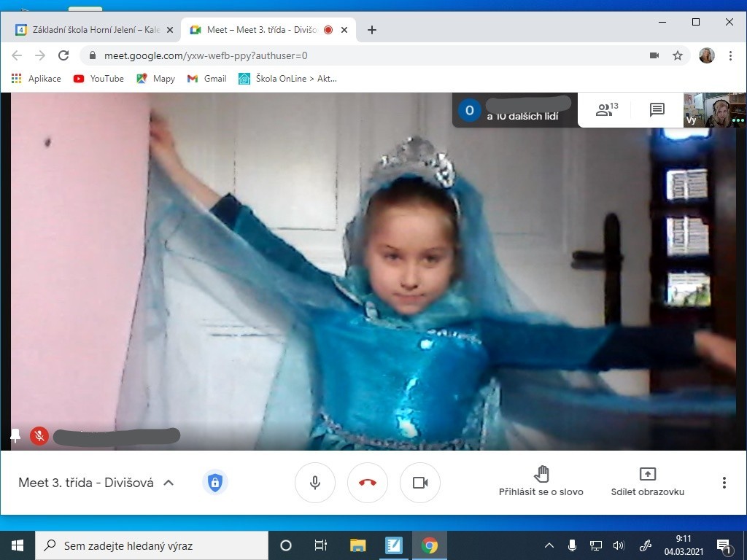The width and height of the screenshot is (747, 560).
Task: Toggle the microphone in meeting controls
Action: click(315, 483)
